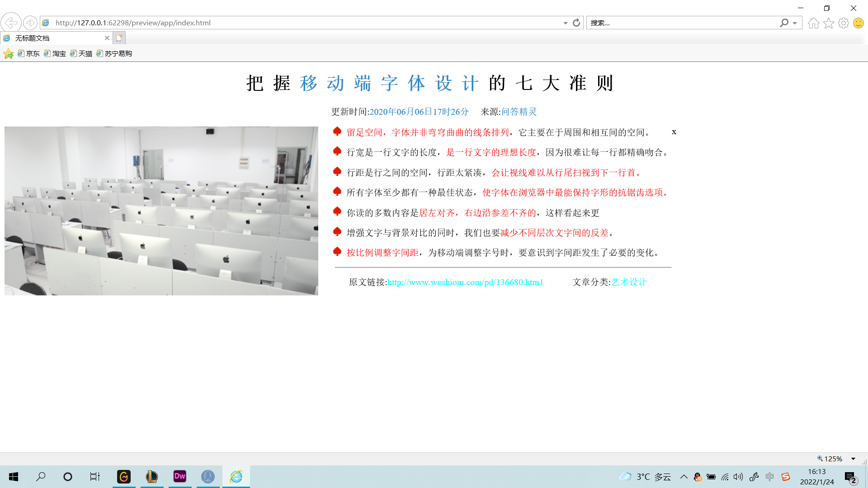Expand the address bar history dropdown

(x=565, y=23)
